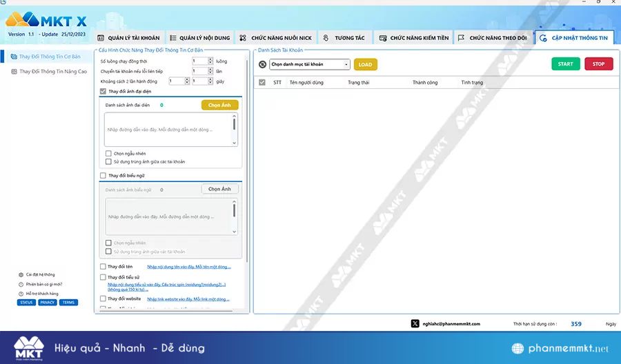Toggle the Chọn ngẫu nhiên checkbox under avatar list

(x=108, y=154)
